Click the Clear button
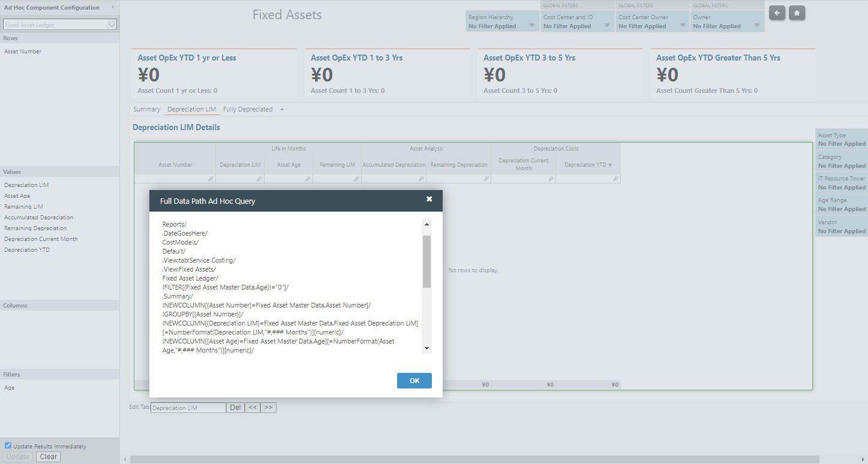This screenshot has height=464, width=868. (x=49, y=457)
